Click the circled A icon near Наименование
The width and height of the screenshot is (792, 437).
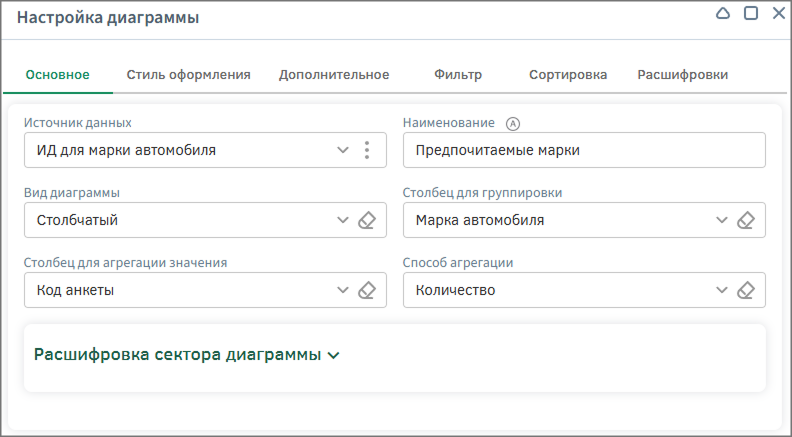point(514,124)
